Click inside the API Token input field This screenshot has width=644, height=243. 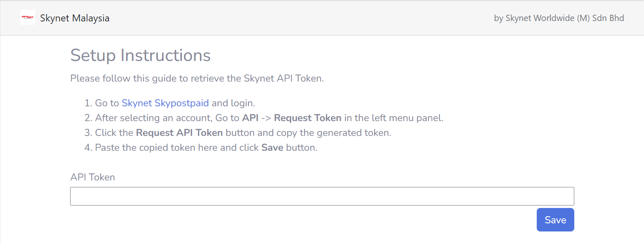[x=322, y=196]
